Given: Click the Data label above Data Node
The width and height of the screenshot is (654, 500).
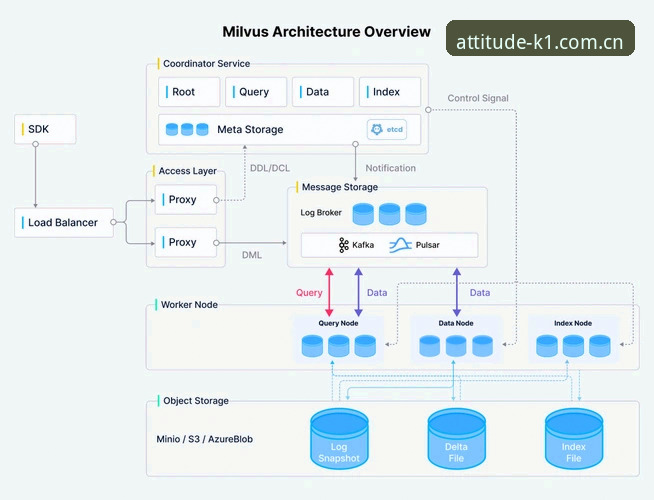Looking at the screenshot, I should (x=480, y=293).
